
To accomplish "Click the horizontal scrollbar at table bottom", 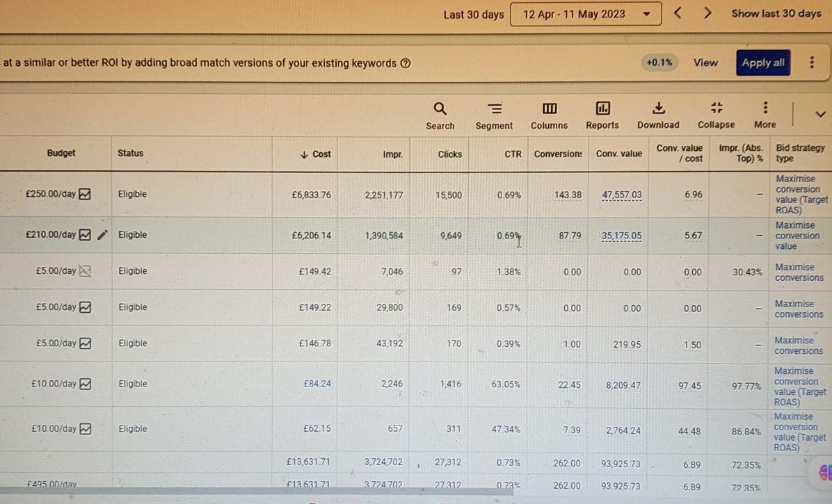I will 257,491.
